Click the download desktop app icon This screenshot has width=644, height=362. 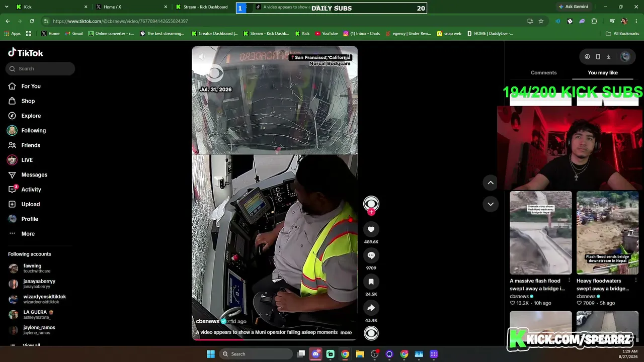(x=608, y=57)
